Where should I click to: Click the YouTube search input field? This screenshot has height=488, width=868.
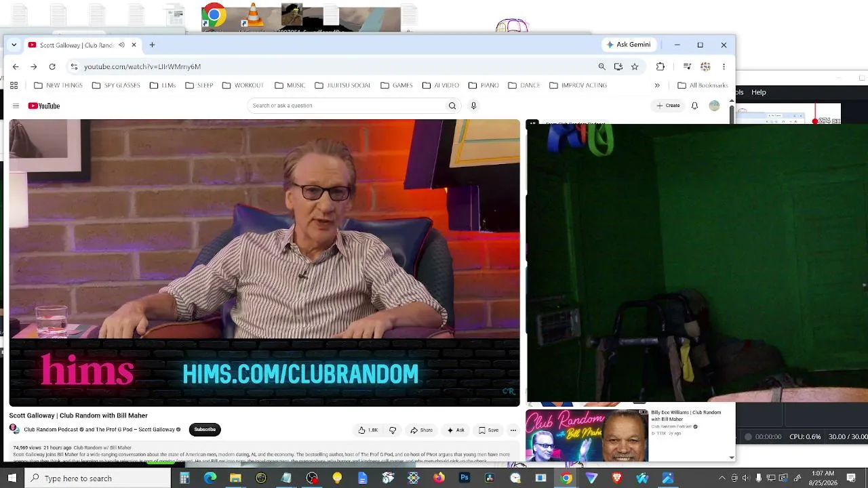(x=347, y=106)
